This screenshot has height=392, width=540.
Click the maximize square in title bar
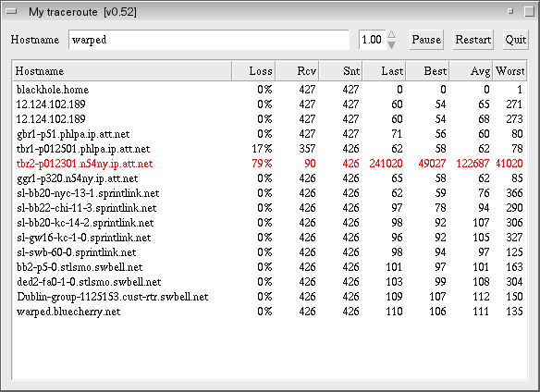(530, 12)
